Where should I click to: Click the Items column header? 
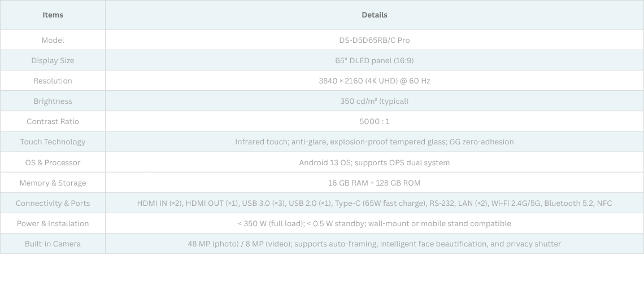pyautogui.click(x=53, y=15)
